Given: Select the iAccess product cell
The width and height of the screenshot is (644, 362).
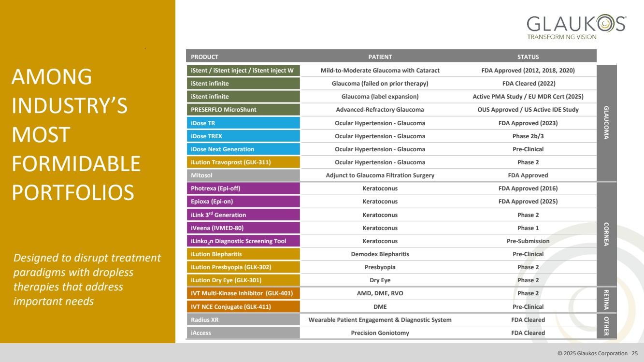Looking at the screenshot, I should pyautogui.click(x=243, y=333).
